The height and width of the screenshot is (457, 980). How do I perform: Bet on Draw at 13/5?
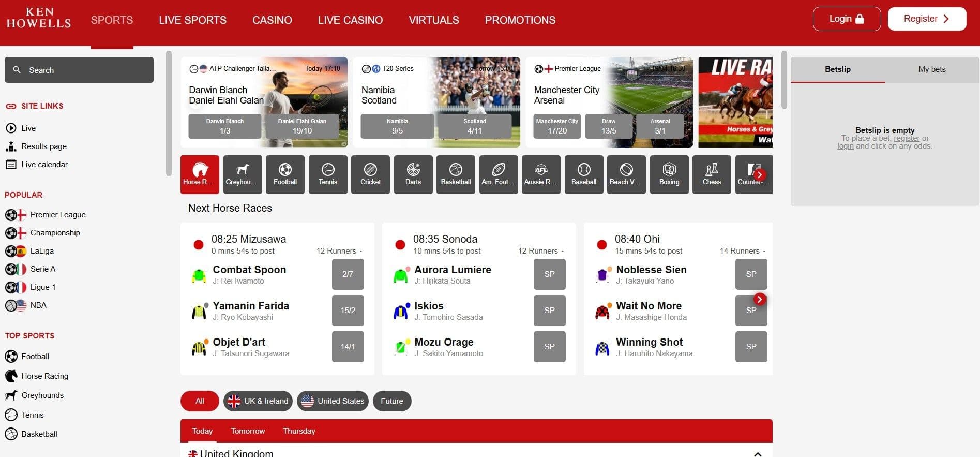tap(609, 126)
